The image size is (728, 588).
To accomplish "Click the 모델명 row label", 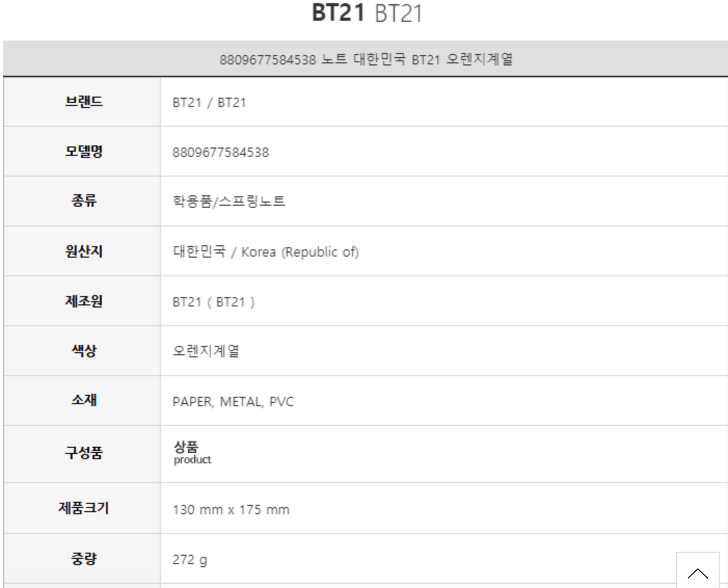I will tap(84, 152).
